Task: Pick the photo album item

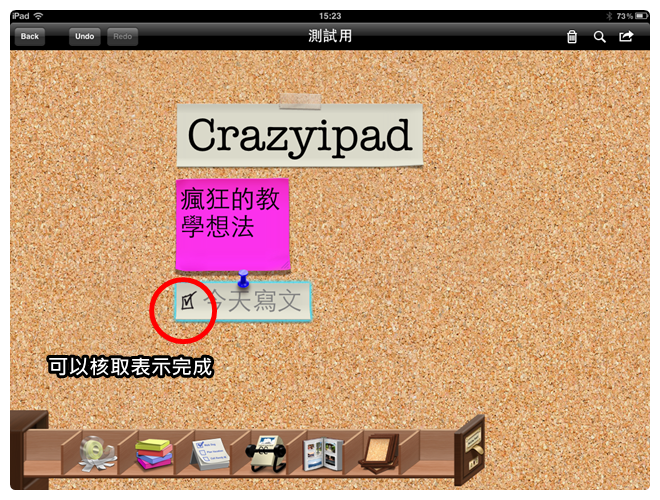Action: pos(323,454)
